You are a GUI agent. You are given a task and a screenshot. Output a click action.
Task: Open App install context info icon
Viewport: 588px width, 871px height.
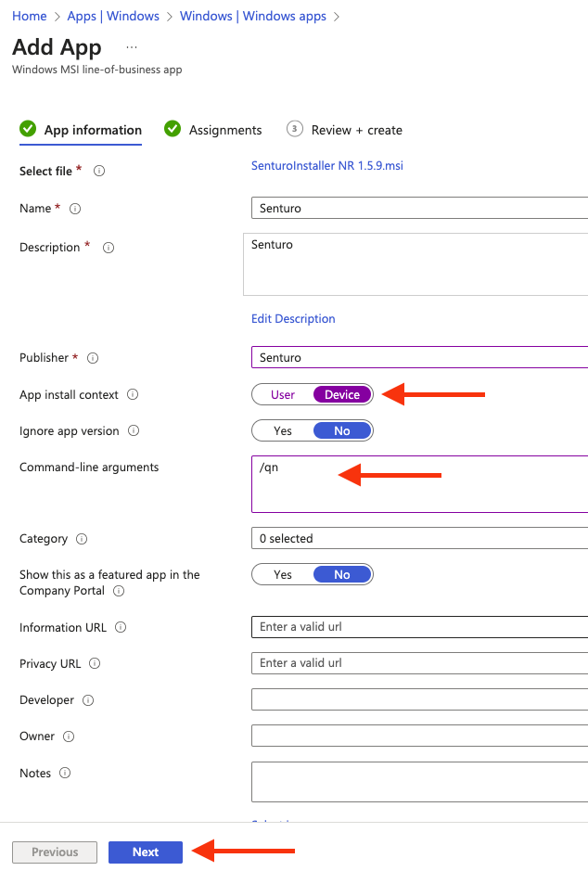pyautogui.click(x=133, y=394)
